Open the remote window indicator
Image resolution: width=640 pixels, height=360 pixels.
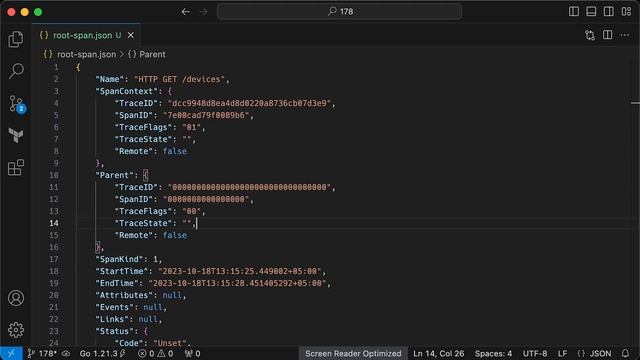(x=11, y=353)
